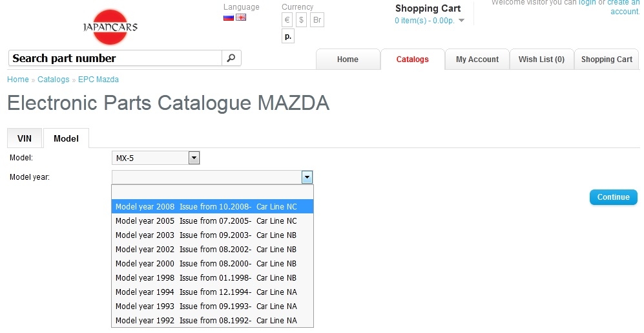
Task: Select Dollar currency button
Action: (302, 20)
